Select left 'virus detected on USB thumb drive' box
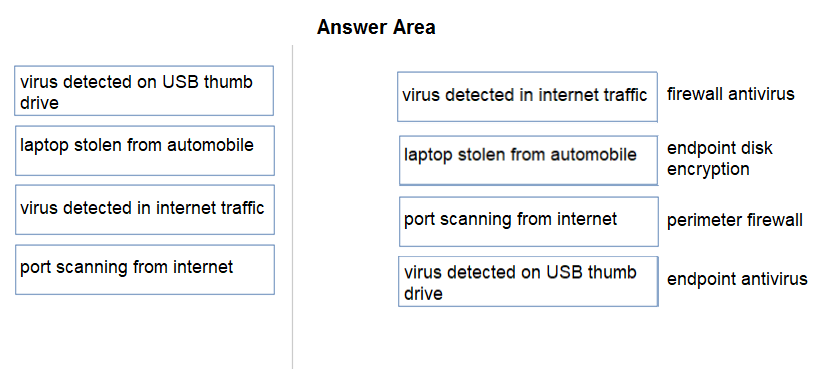This screenshot has width=836, height=391. coord(144,91)
